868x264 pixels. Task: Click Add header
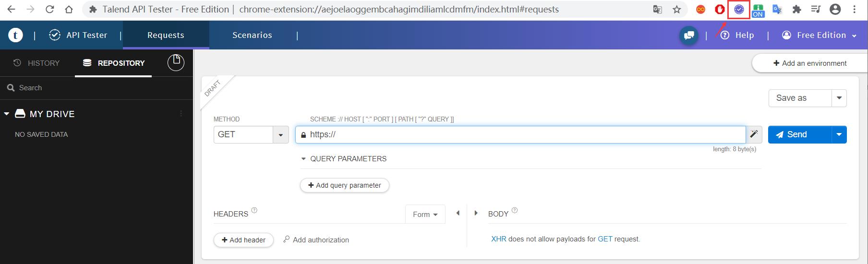tap(243, 240)
